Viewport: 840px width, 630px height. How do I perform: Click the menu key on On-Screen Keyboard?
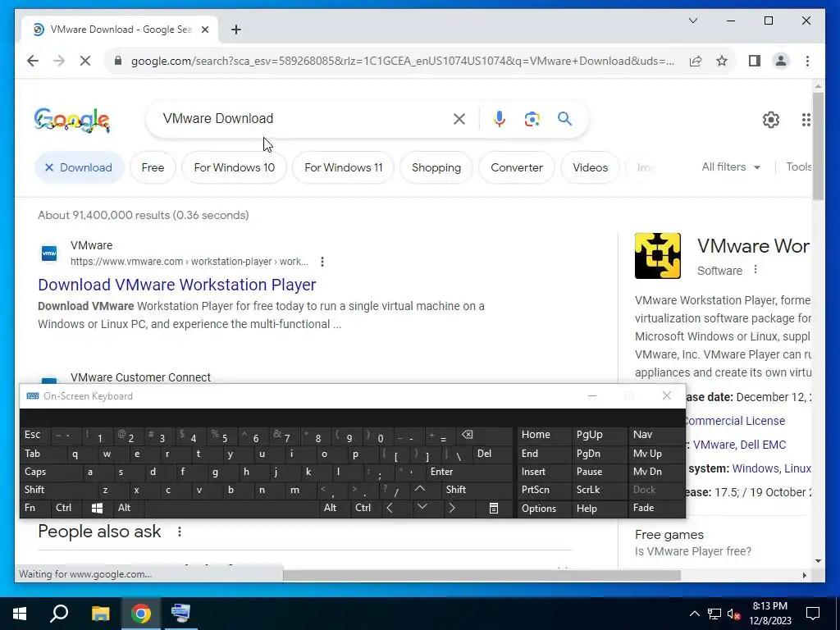tap(493, 508)
